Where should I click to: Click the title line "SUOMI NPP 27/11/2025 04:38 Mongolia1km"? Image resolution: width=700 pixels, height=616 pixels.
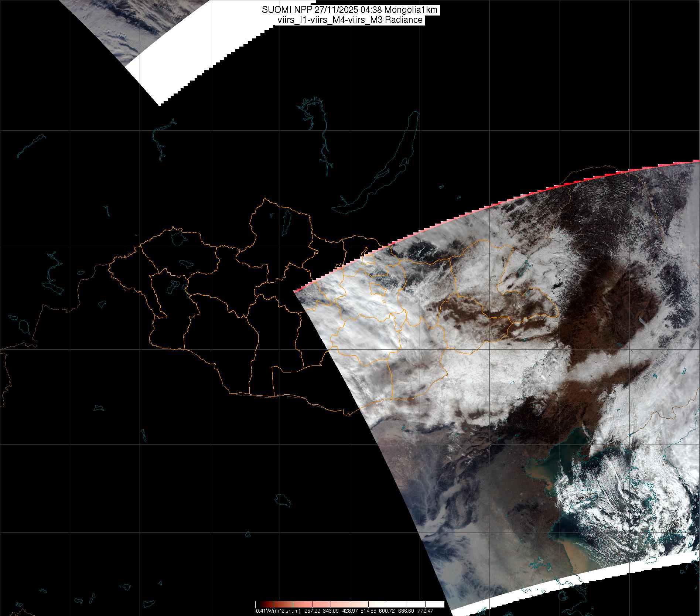tap(349, 10)
